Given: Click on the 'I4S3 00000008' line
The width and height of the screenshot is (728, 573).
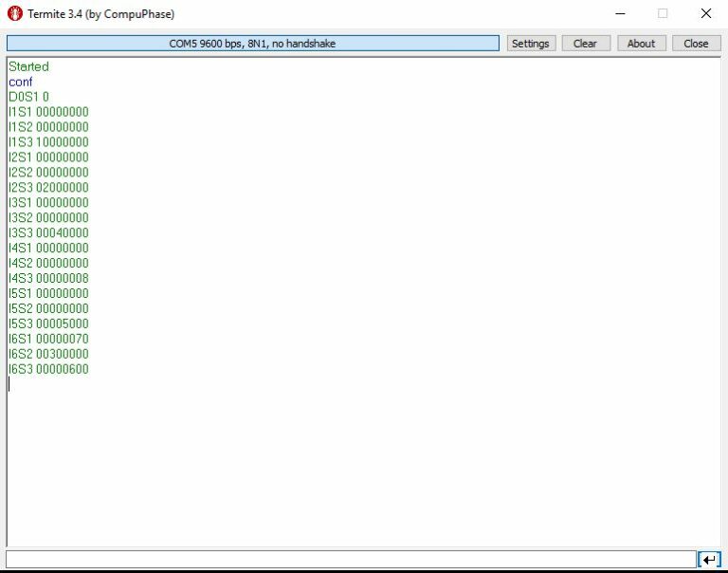Looking at the screenshot, I should [x=48, y=278].
